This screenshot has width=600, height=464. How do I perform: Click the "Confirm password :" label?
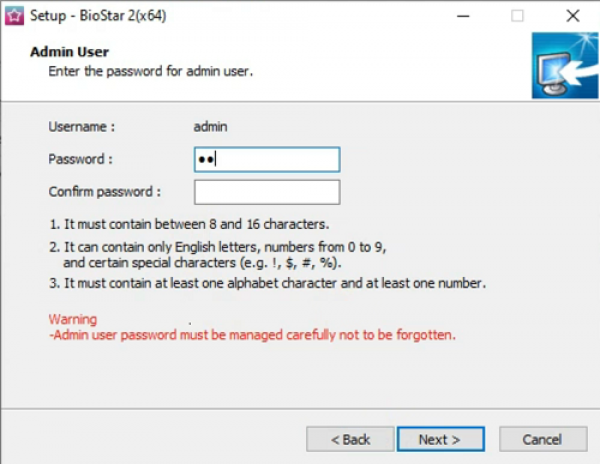pyautogui.click(x=105, y=191)
